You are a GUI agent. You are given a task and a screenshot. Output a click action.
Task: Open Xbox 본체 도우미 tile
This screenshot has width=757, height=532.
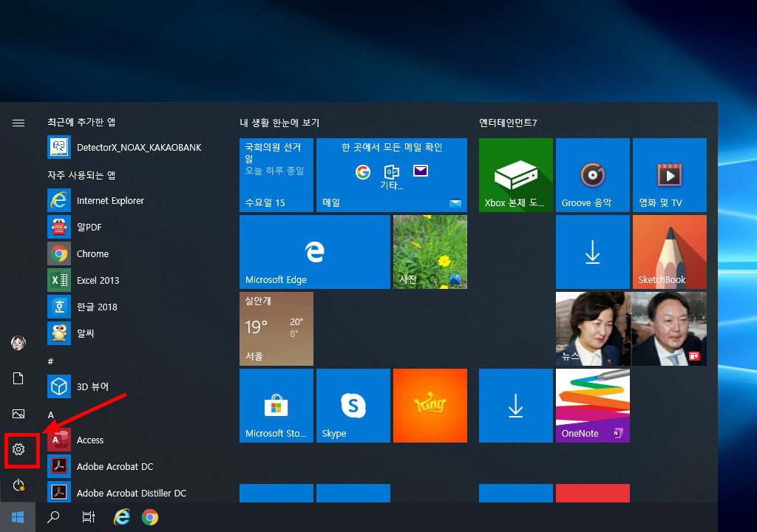515,175
